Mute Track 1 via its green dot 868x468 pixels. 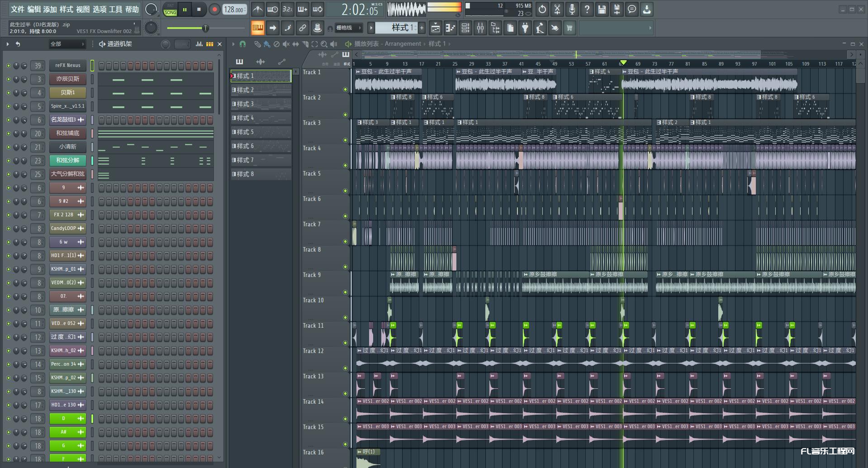(x=346, y=90)
